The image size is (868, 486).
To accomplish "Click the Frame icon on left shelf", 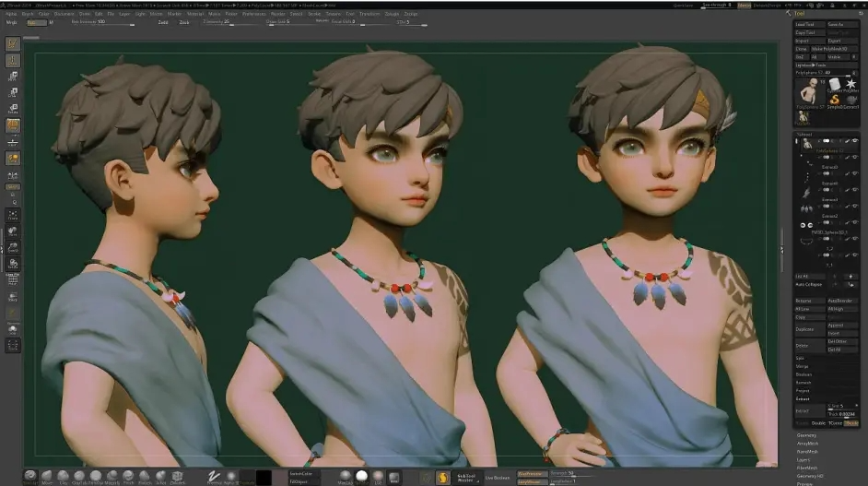I will (x=13, y=215).
